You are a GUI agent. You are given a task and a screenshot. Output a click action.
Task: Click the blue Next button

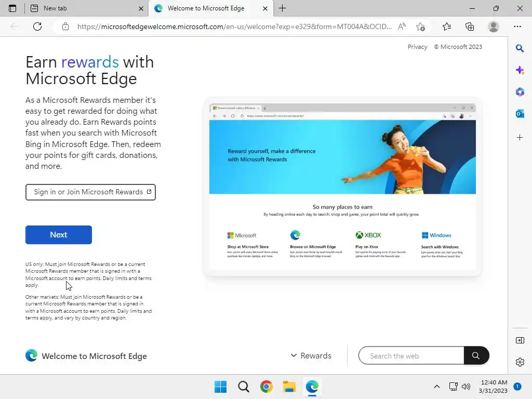59,235
